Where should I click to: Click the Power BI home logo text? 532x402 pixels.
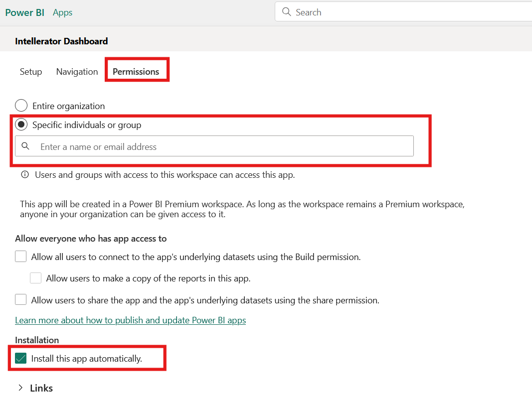click(25, 12)
